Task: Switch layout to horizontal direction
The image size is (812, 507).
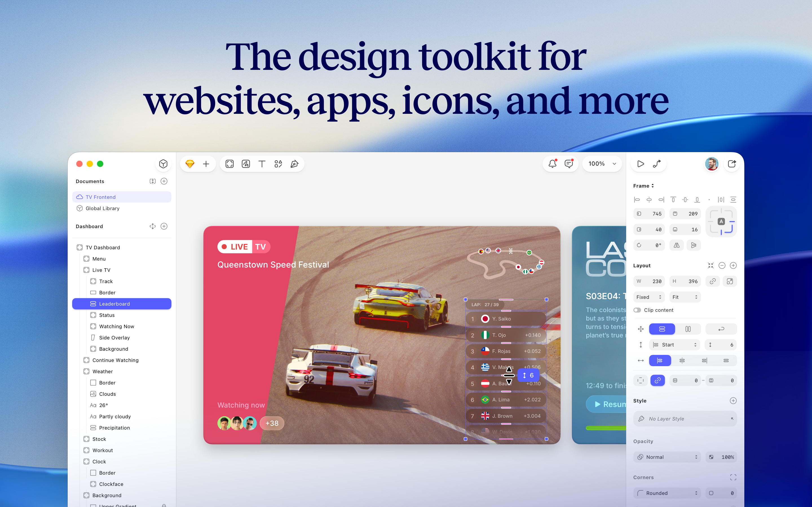Action: (689, 329)
